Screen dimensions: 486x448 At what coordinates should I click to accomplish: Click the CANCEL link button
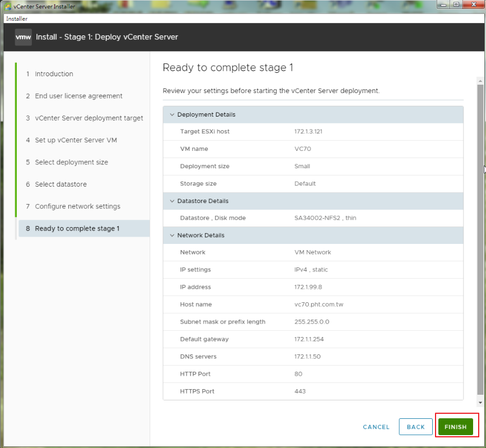point(376,427)
